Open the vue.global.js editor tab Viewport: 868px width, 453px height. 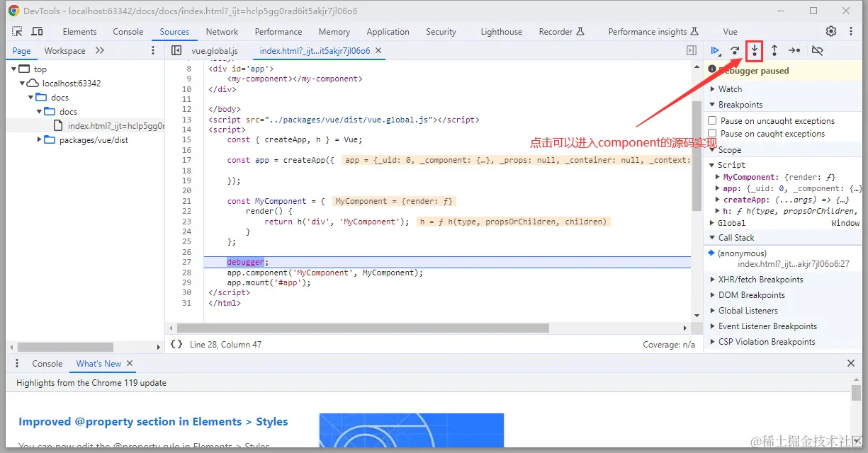click(215, 51)
